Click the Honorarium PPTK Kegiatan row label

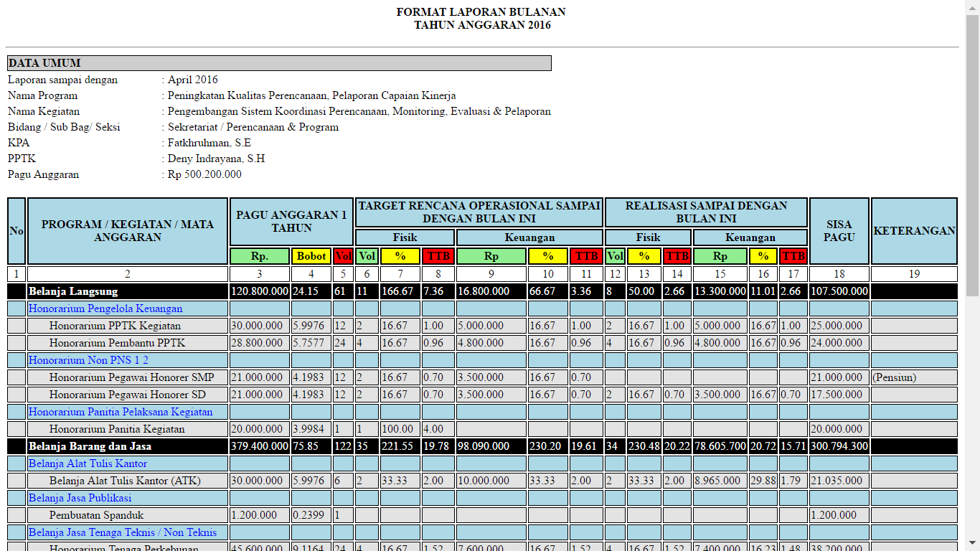(115, 326)
